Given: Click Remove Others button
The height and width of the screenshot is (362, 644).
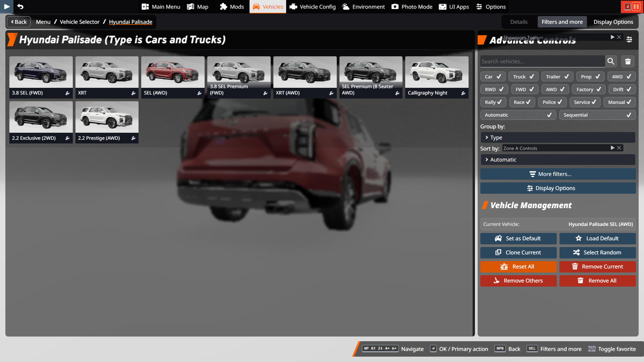Looking at the screenshot, I should [518, 281].
